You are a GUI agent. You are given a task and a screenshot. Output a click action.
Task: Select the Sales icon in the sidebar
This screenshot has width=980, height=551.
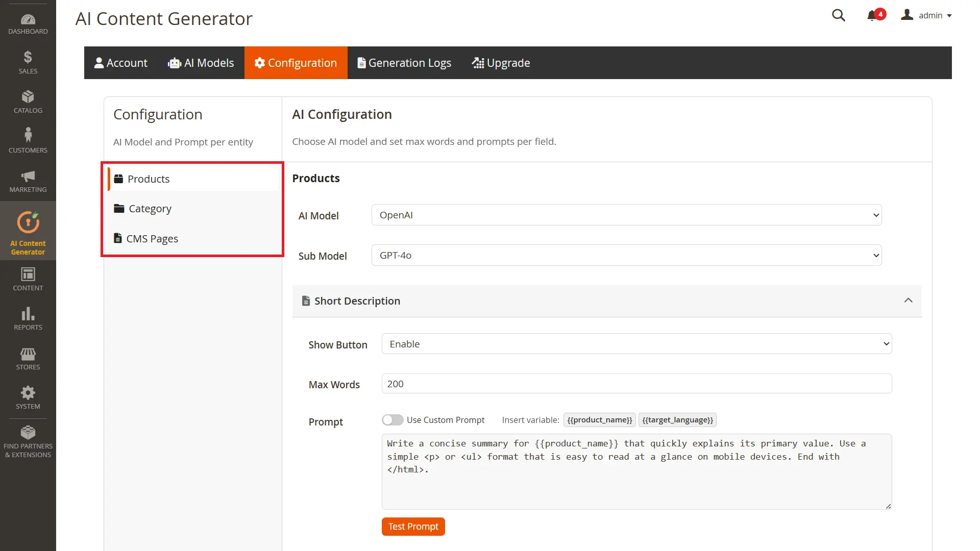coord(28,61)
